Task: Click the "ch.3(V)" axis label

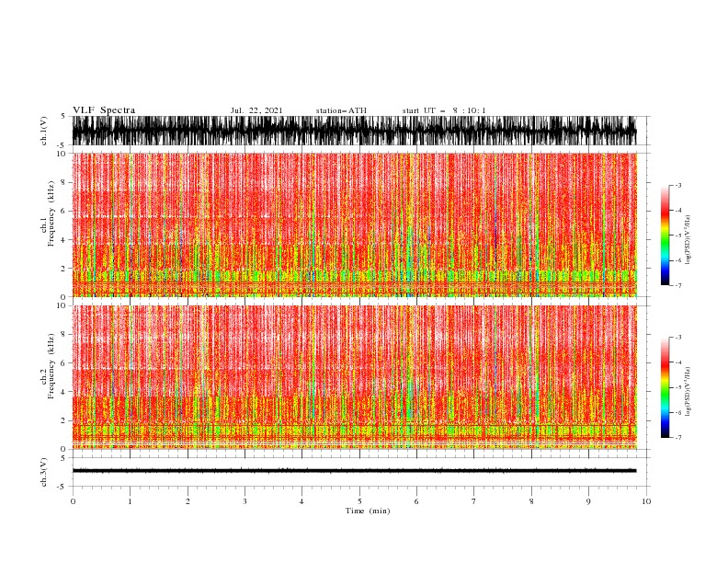Action: (44, 472)
